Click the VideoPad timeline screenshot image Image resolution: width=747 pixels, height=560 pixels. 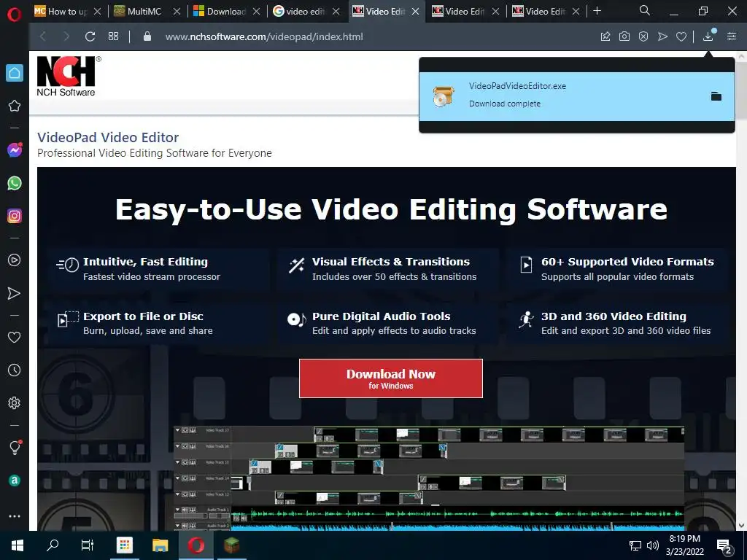[429, 478]
